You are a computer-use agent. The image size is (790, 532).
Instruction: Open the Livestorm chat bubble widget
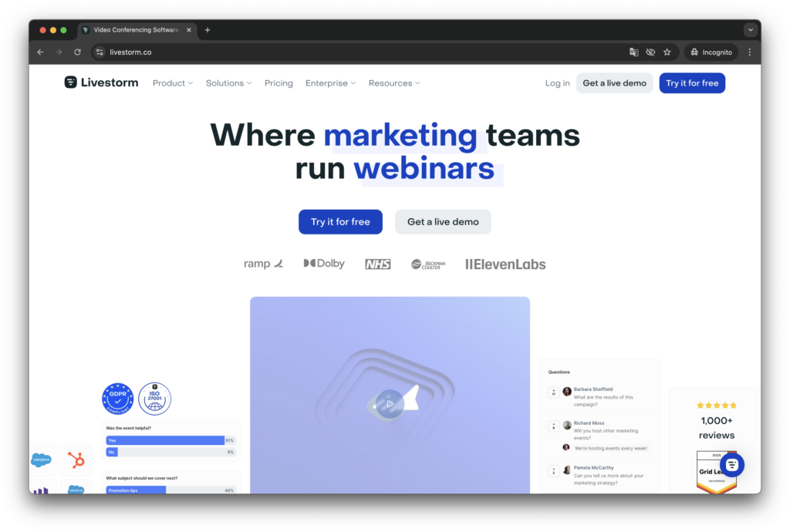click(730, 464)
